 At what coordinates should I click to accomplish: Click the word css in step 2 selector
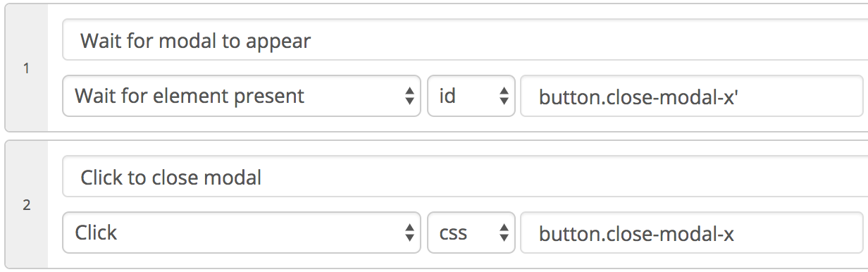(453, 233)
